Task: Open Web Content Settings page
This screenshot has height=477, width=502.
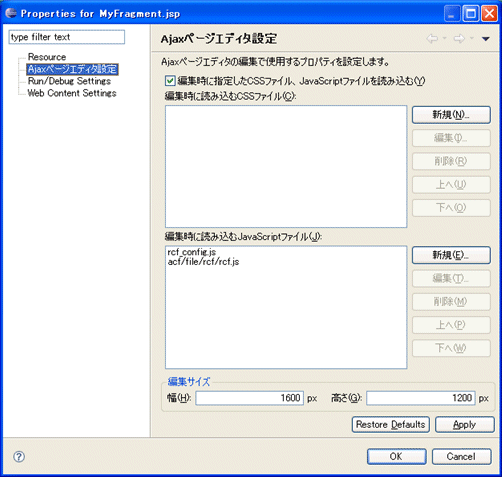Action: tap(72, 93)
